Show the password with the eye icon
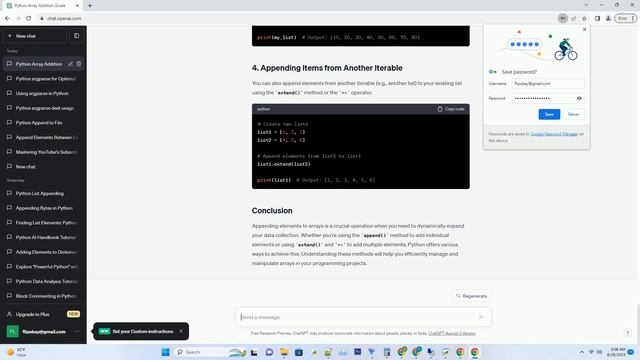The height and width of the screenshot is (360, 640). tap(579, 98)
